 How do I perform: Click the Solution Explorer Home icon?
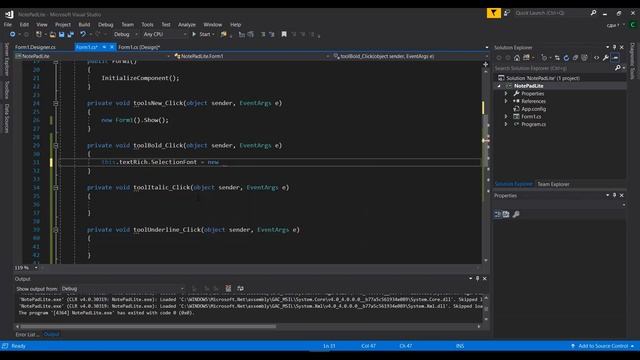(x=517, y=58)
